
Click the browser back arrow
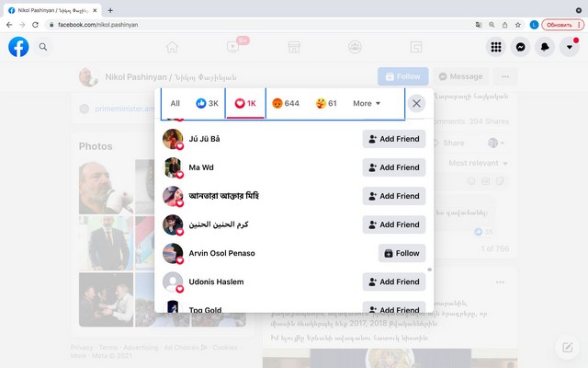(9, 25)
